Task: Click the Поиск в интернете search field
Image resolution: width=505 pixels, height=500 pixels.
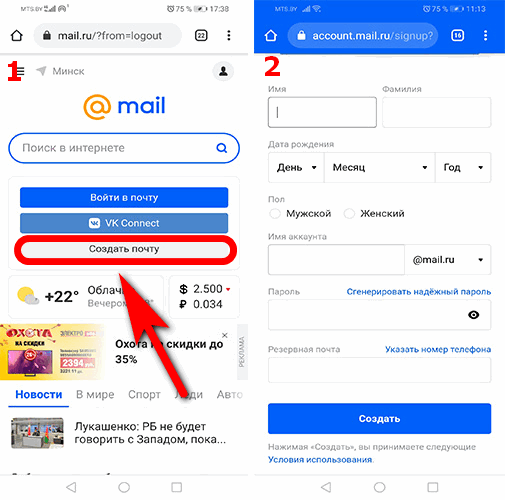Action: pyautogui.click(x=124, y=148)
